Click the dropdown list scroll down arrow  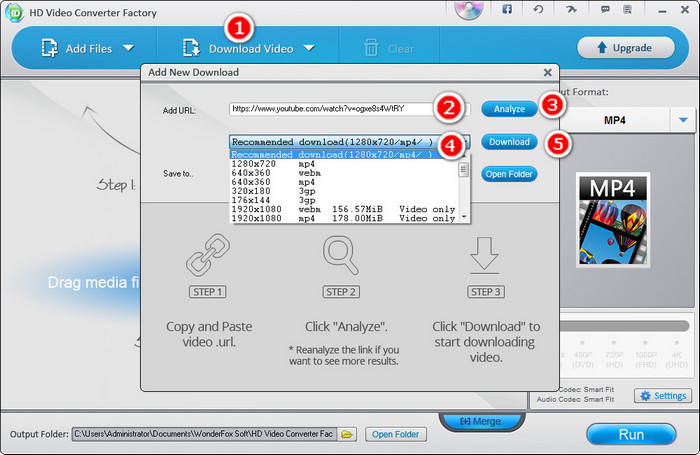(x=465, y=217)
